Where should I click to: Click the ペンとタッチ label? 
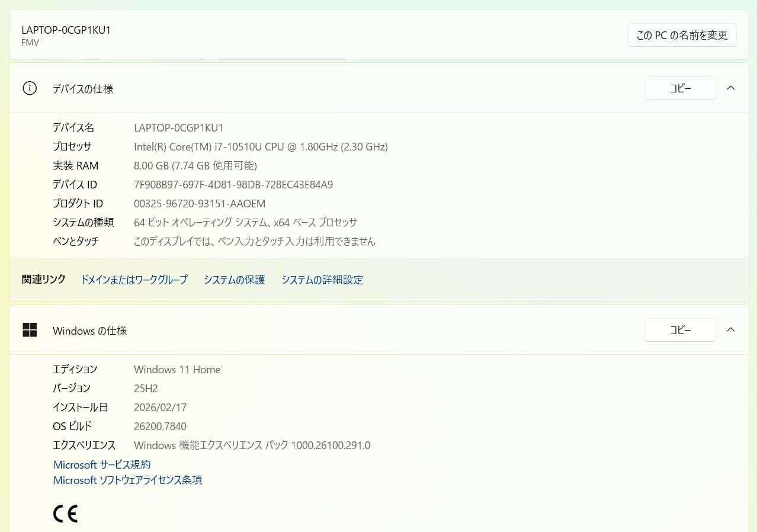click(x=76, y=242)
